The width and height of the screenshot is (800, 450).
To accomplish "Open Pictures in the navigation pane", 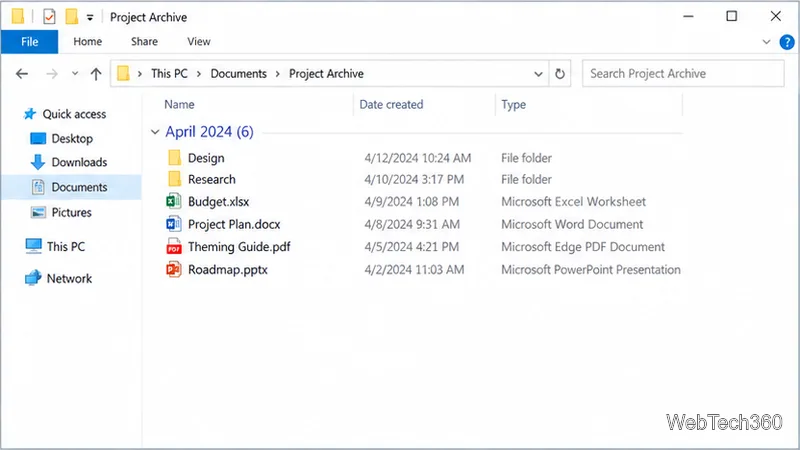I will point(71,212).
